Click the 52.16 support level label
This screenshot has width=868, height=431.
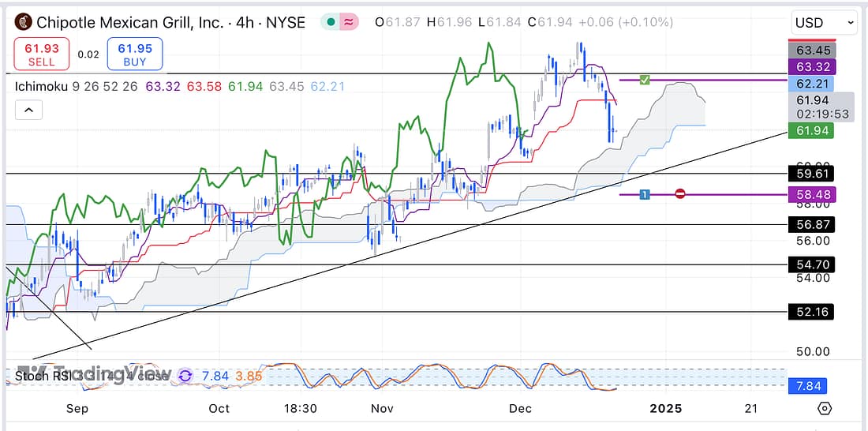tap(810, 312)
